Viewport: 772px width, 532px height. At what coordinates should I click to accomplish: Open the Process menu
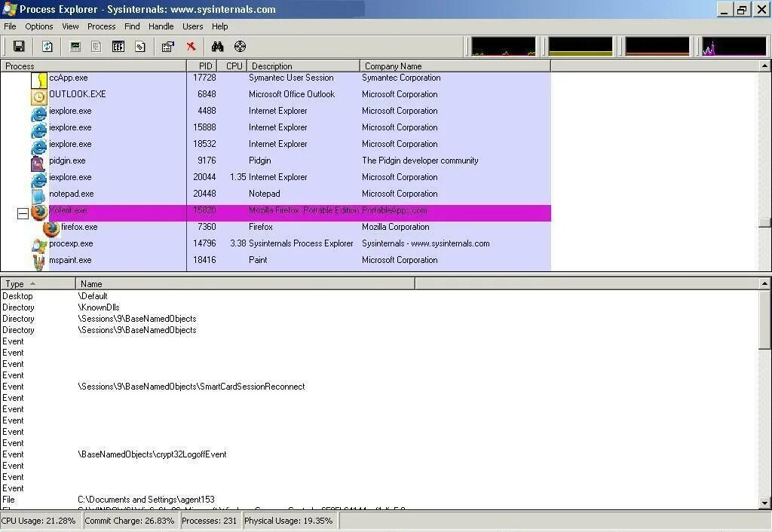pos(102,26)
